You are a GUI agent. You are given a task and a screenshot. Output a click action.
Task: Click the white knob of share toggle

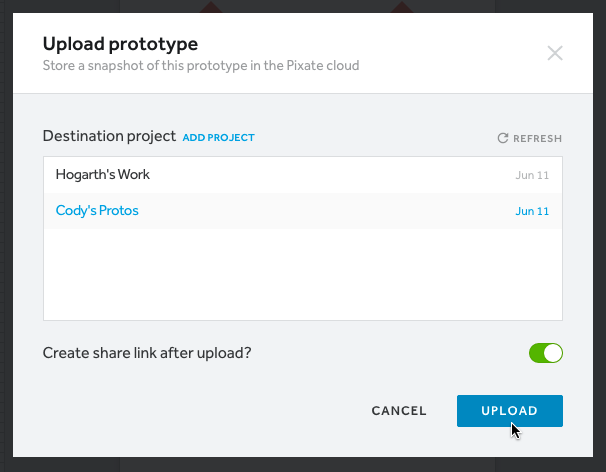click(554, 353)
